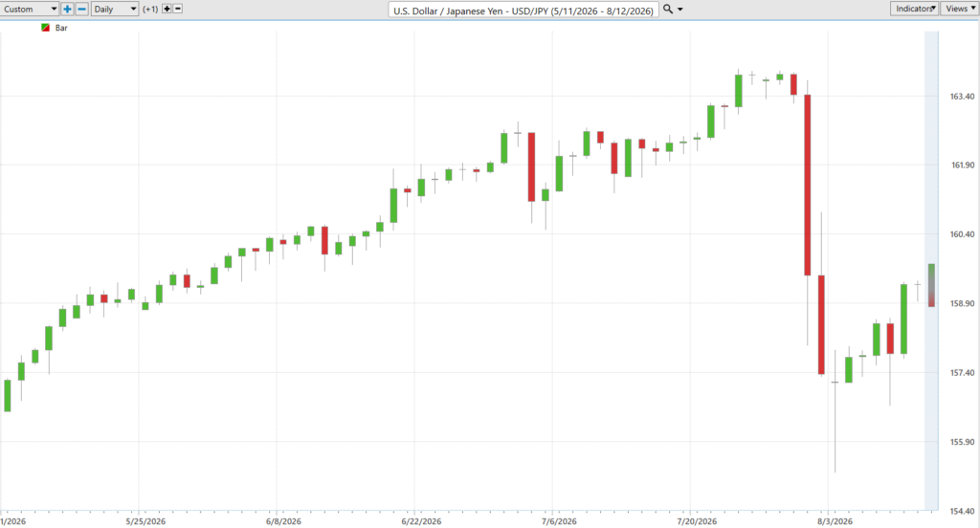This screenshot has width=980, height=528.
Task: Click the USD/JPY symbol input field
Action: (523, 10)
